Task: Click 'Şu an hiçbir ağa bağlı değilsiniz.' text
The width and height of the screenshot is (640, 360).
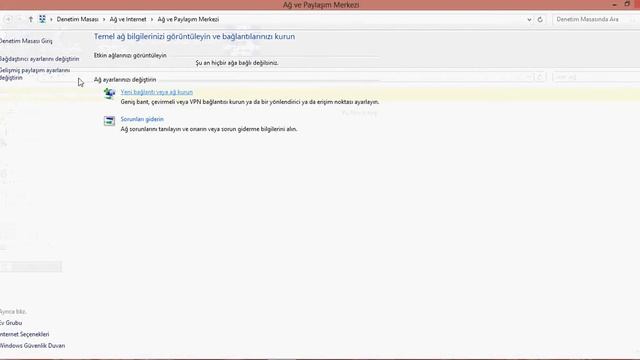Action: coord(237,63)
